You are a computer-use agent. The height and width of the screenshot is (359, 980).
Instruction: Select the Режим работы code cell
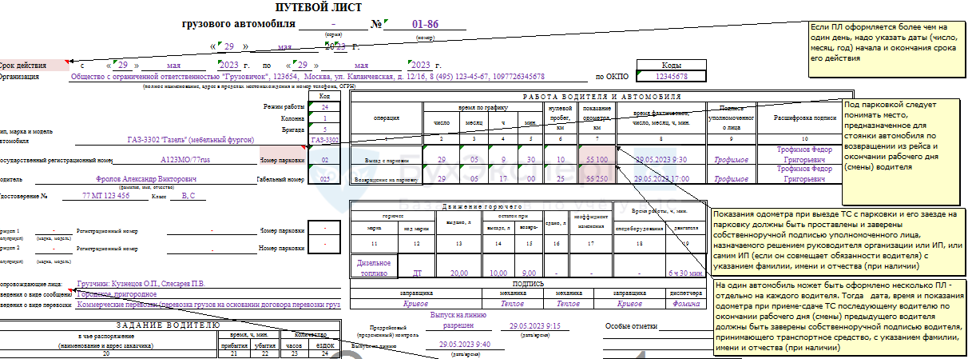tap(325, 106)
